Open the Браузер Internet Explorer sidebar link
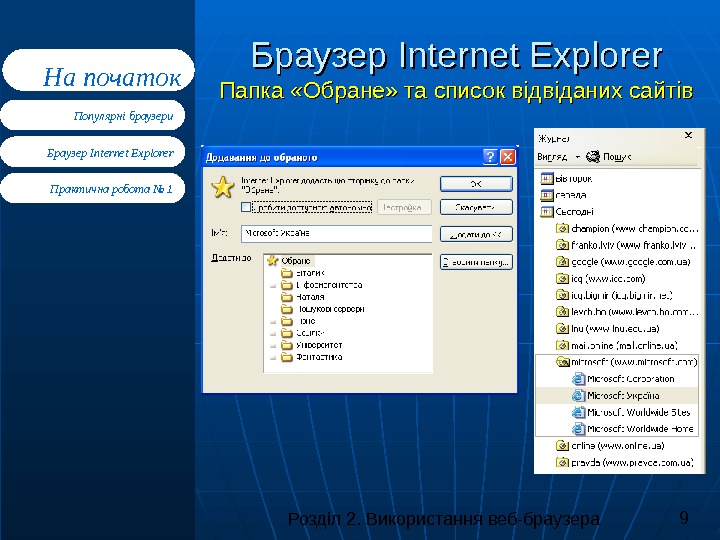This screenshot has width=720, height=540. [x=93, y=152]
